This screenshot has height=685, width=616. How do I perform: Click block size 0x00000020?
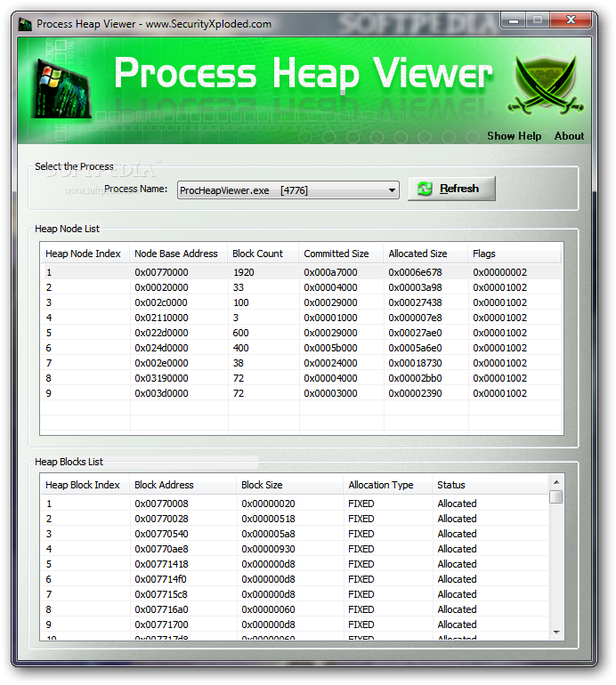click(268, 504)
